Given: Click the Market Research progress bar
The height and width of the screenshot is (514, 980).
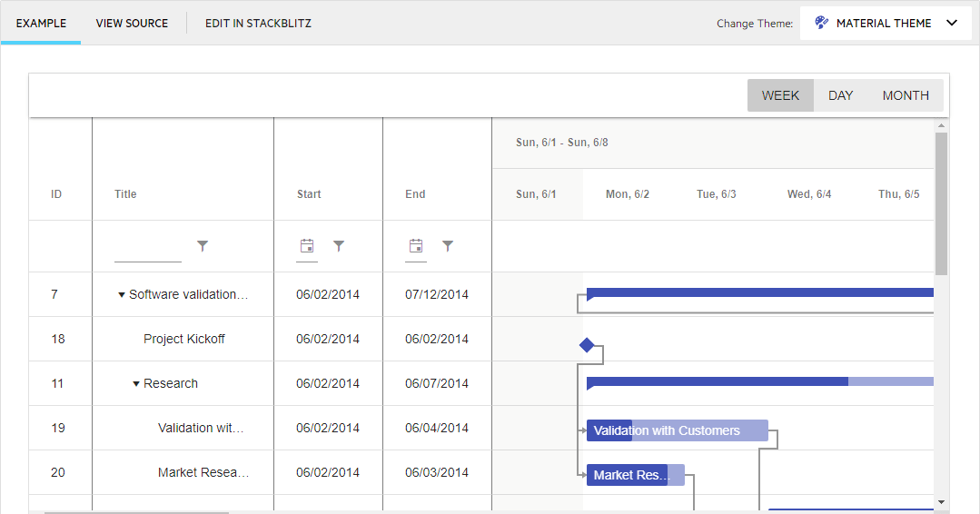Looking at the screenshot, I should coord(627,475).
